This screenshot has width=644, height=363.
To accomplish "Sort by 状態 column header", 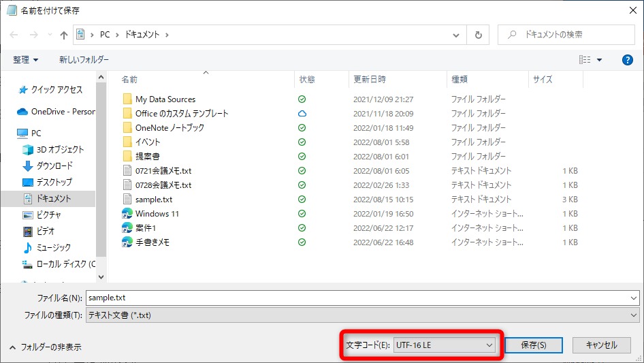I will click(307, 79).
